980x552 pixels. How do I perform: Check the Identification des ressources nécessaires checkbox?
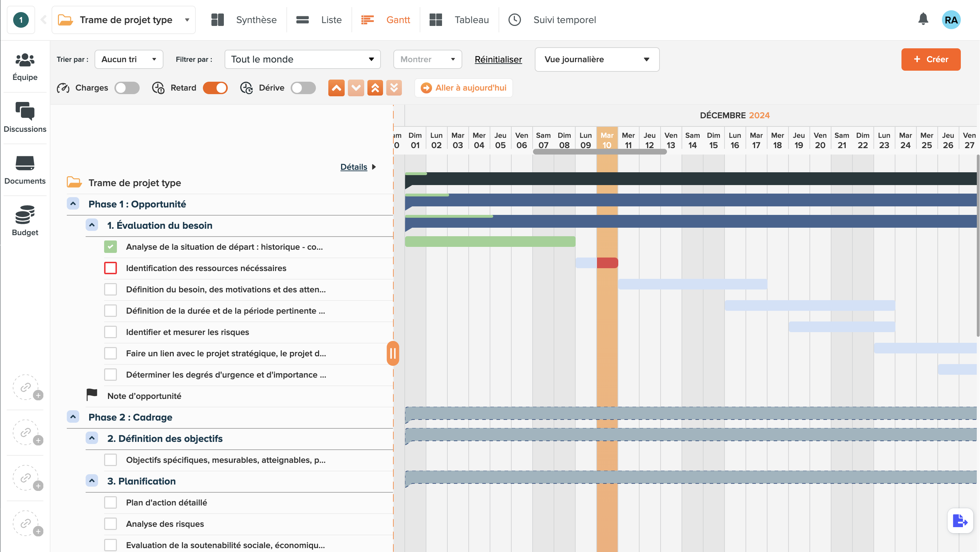(x=111, y=268)
